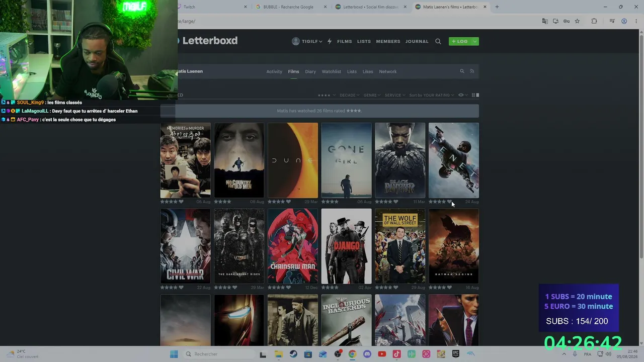This screenshot has height=362, width=644.
Task: Show hidden system tray icons
Action: click(x=563, y=354)
